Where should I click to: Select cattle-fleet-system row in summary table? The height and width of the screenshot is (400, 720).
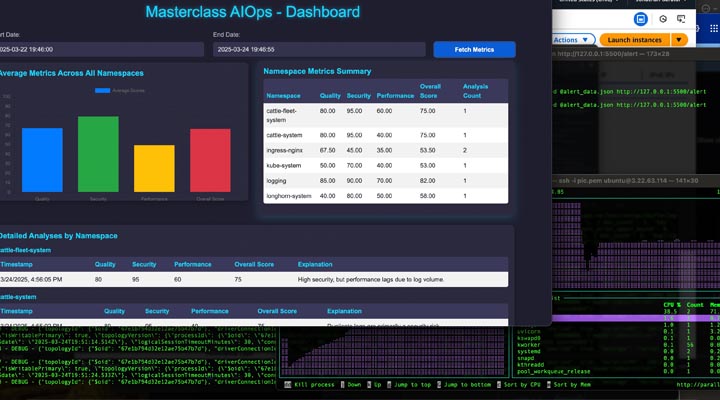[386, 115]
